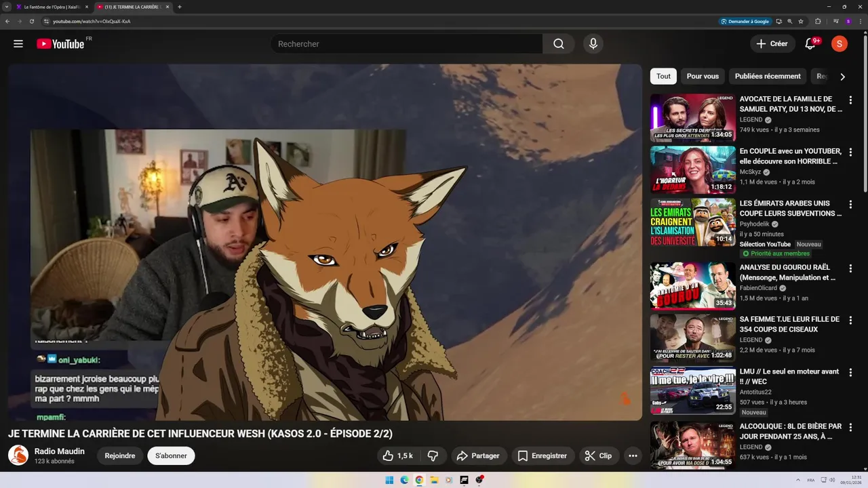Open options for SA FEMME T.UE LEUR FILLE video
The height and width of the screenshot is (488, 868).
(850, 320)
